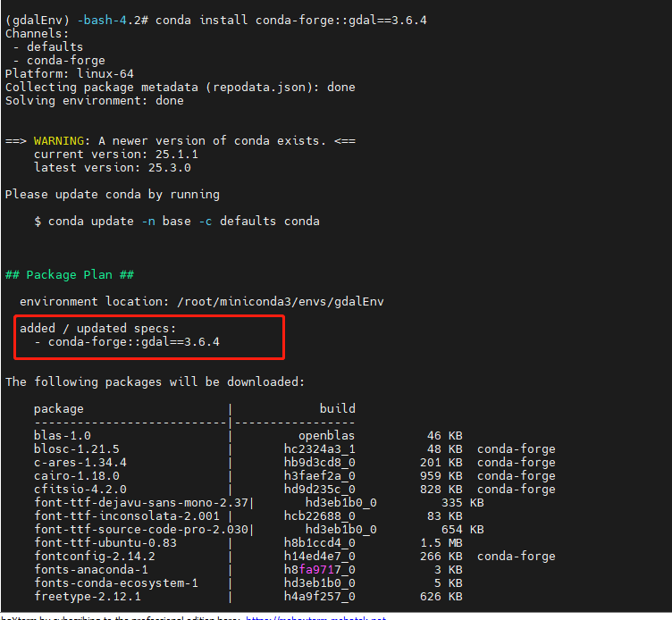
Task: Click the 'blosc-1.21.5' package name
Action: point(76,449)
